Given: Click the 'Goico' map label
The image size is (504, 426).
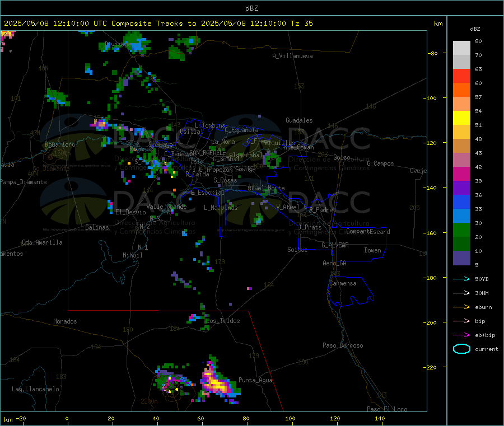Looking at the screenshot, I should tap(342, 157).
